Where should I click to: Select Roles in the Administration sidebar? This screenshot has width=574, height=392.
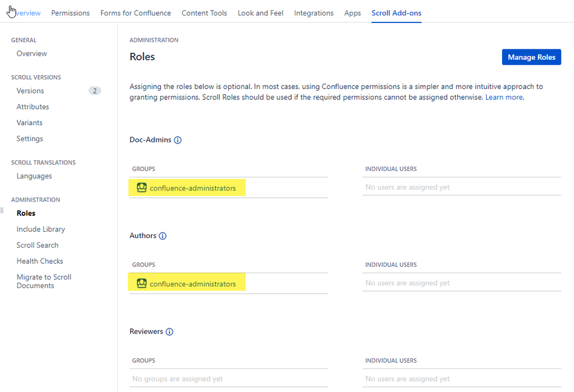(x=26, y=213)
